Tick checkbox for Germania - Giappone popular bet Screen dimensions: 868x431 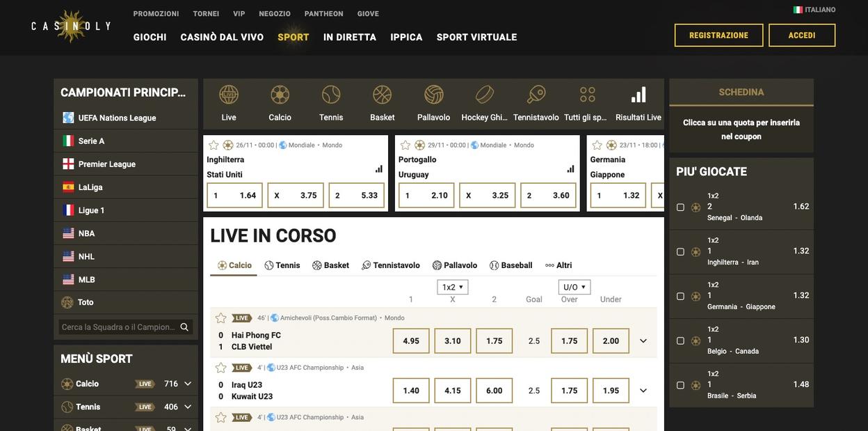coord(680,297)
